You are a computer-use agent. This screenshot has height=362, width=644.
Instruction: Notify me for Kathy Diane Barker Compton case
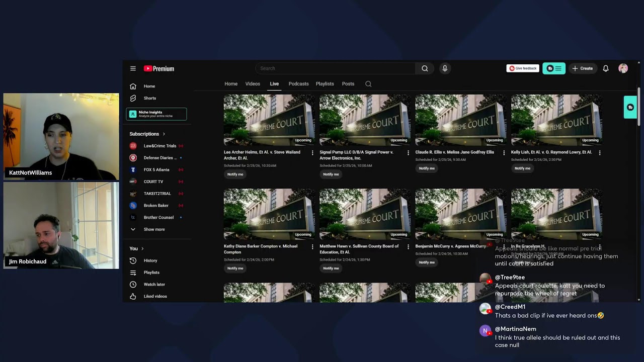235,268
